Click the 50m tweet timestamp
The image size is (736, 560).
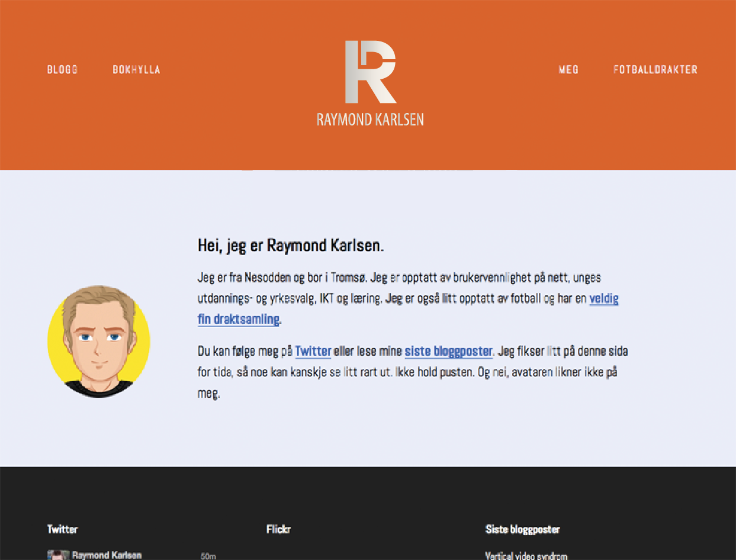pos(208,556)
